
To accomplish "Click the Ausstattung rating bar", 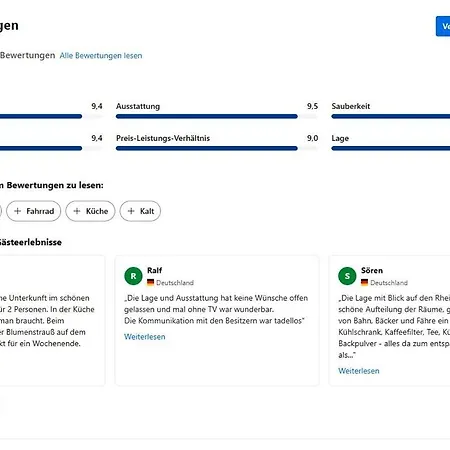I will point(217,116).
